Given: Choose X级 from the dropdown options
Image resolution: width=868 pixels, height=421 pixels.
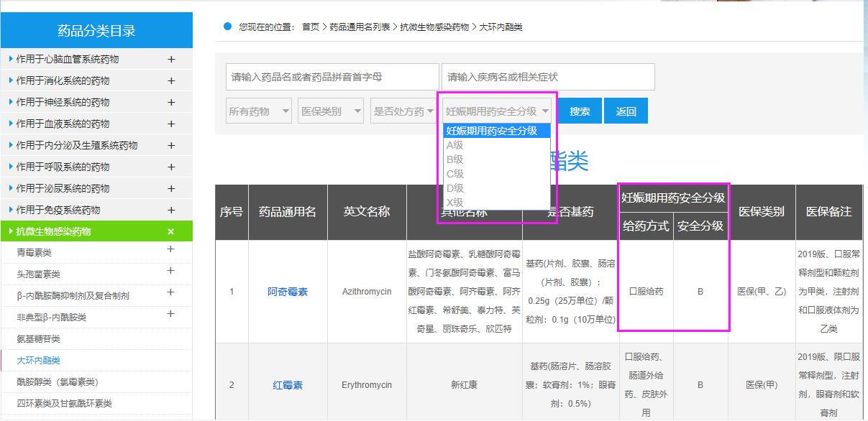Looking at the screenshot, I should [455, 203].
